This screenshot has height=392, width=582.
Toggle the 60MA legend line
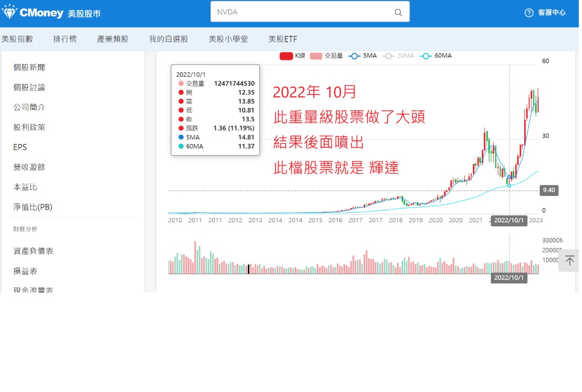(x=435, y=56)
